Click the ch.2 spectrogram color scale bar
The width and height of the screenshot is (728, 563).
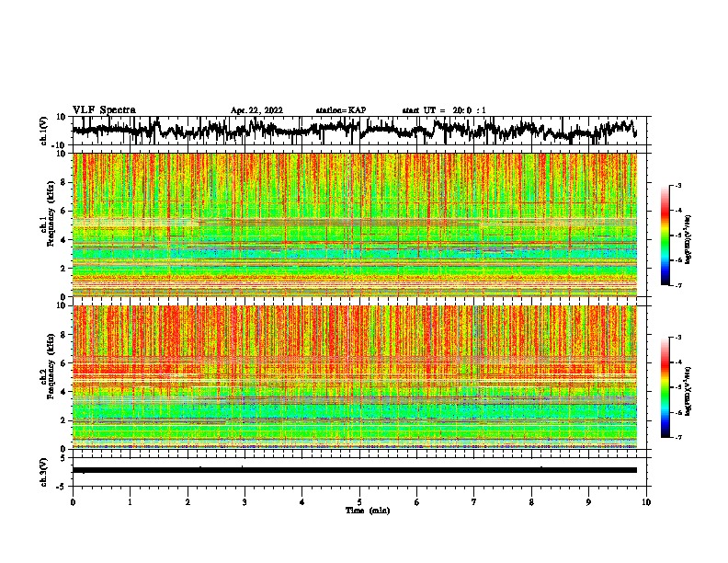(665, 387)
